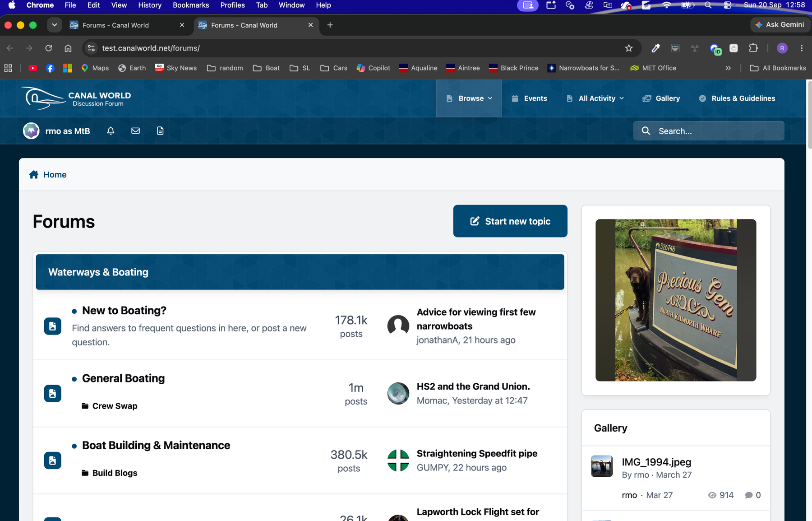Open the YouTube bookmark icon
Viewport: 812px width, 521px height.
(33, 68)
